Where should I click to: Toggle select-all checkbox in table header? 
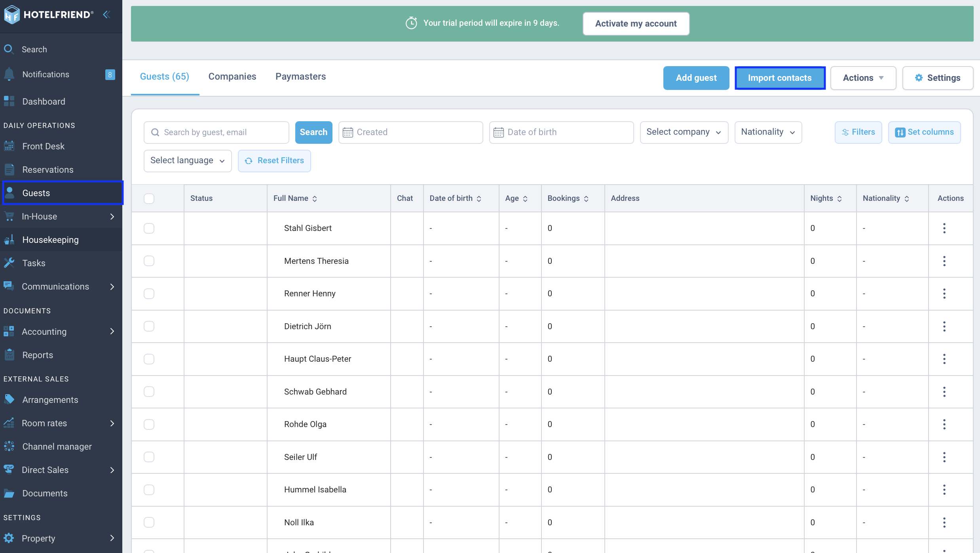point(149,198)
